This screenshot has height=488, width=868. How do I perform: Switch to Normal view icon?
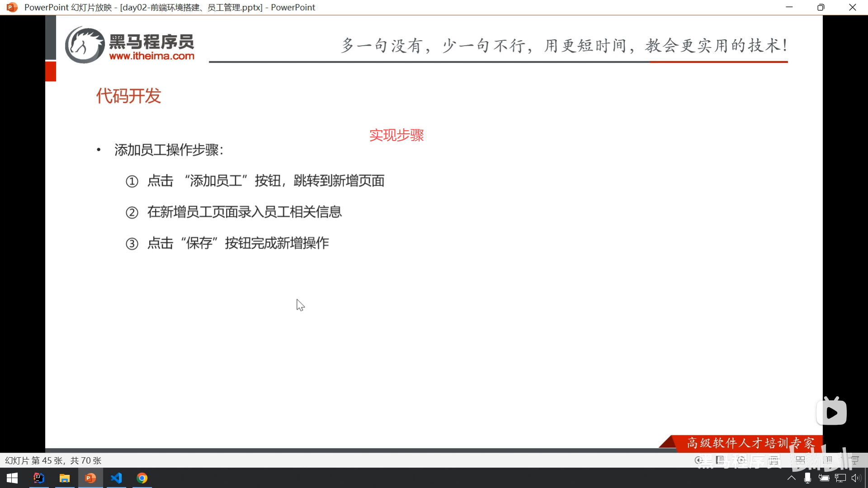pos(774,460)
